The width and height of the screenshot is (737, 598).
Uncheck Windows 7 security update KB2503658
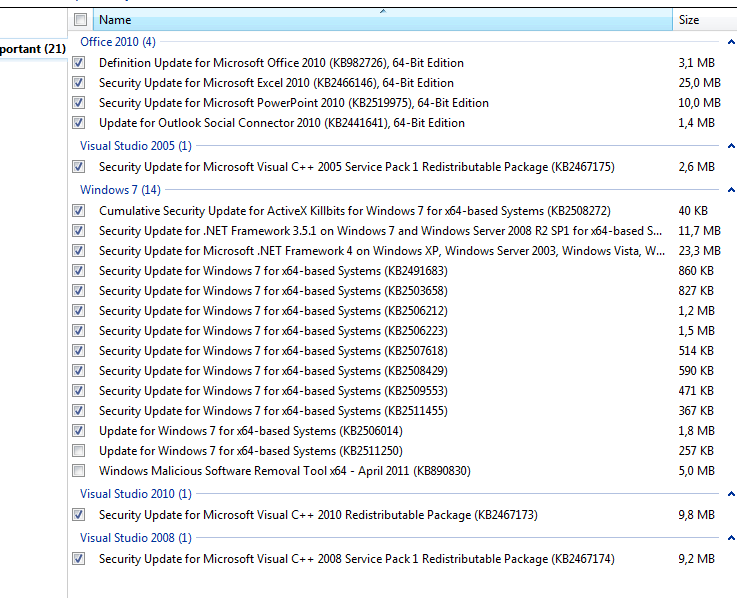pyautogui.click(x=78, y=291)
